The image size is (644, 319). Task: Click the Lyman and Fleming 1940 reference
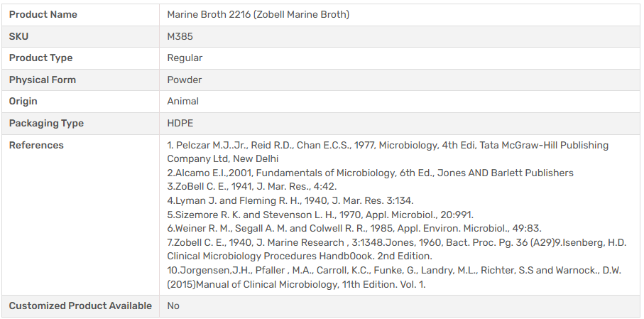[x=290, y=200]
